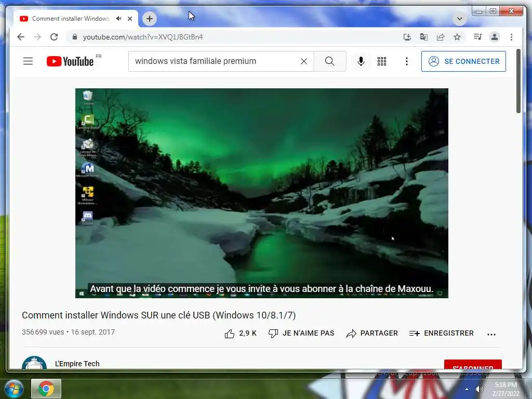Mute the tab via speaker icon

(x=118, y=19)
